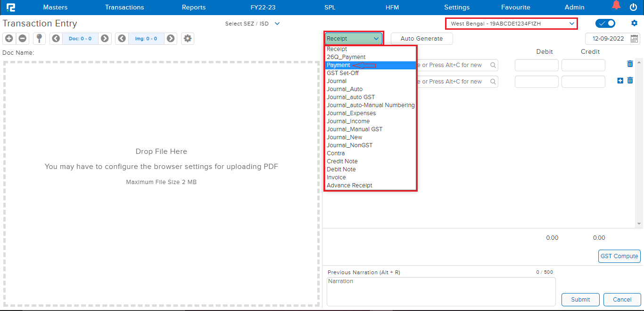Image resolution: width=644 pixels, height=311 pixels.
Task: Toggle the blue switch near the top right
Action: coord(605,23)
